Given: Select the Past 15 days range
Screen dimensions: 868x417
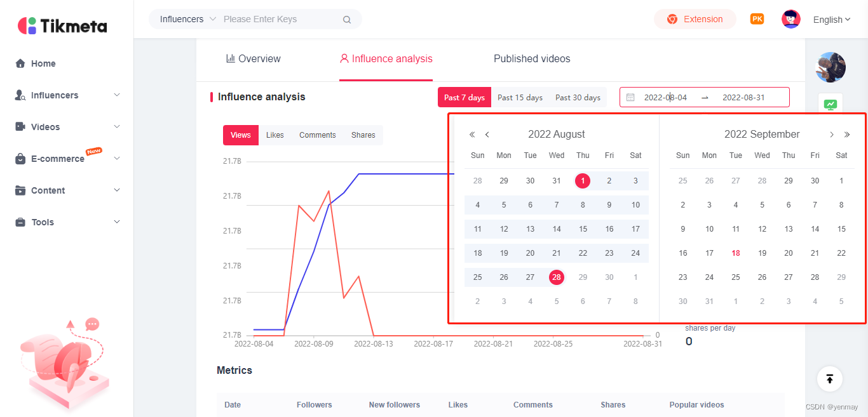Looking at the screenshot, I should pyautogui.click(x=520, y=97).
